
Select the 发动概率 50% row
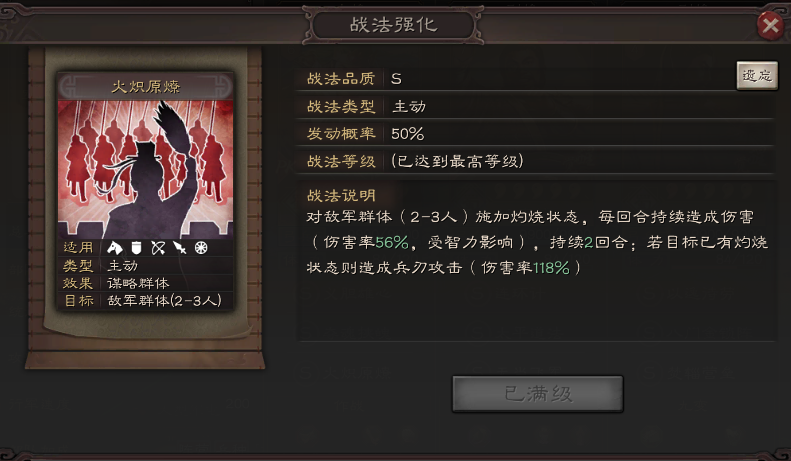pyautogui.click(x=536, y=134)
